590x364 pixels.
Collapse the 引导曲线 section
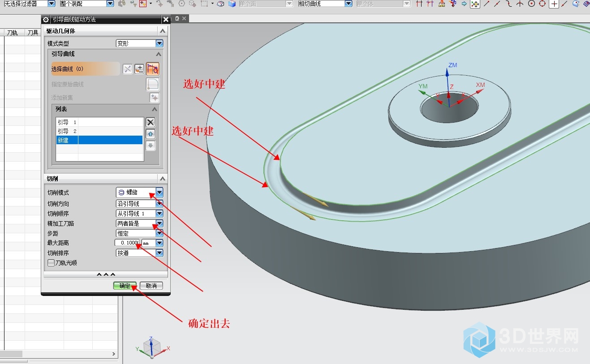(158, 54)
